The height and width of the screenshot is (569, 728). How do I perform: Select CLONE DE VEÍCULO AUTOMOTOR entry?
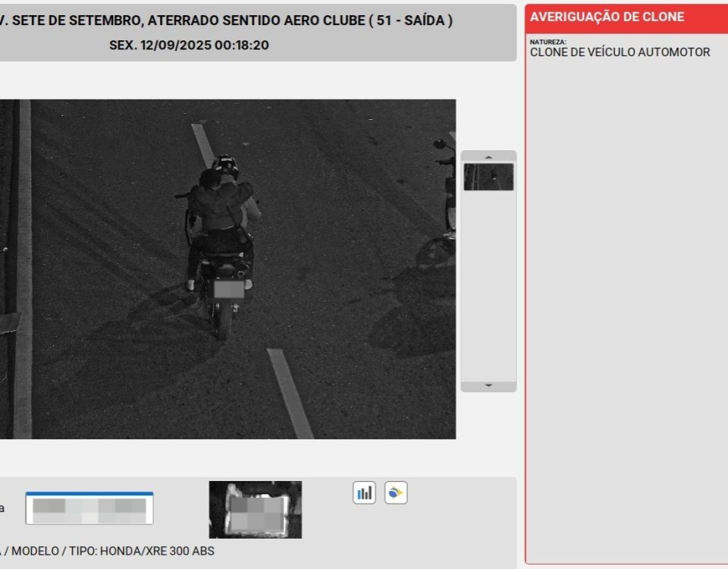click(x=620, y=52)
